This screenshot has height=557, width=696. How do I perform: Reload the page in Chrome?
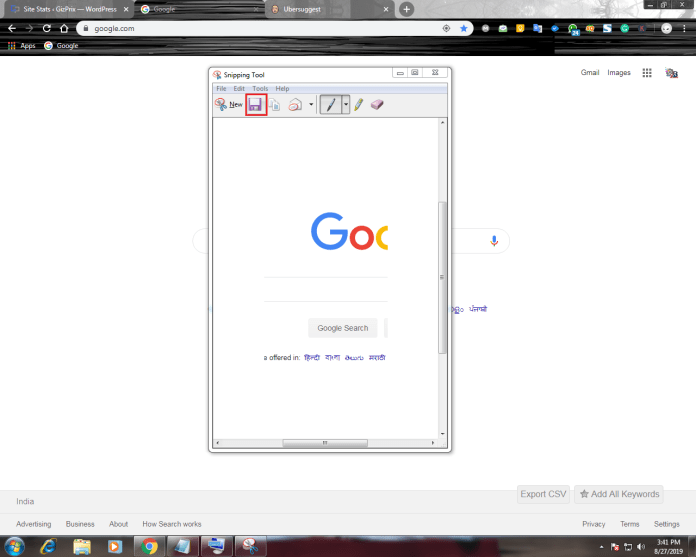[x=47, y=28]
